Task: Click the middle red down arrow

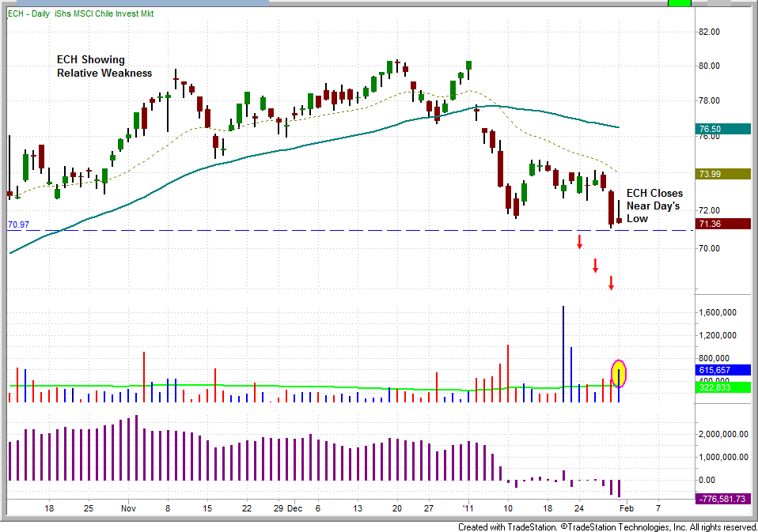Action: pyautogui.click(x=595, y=266)
